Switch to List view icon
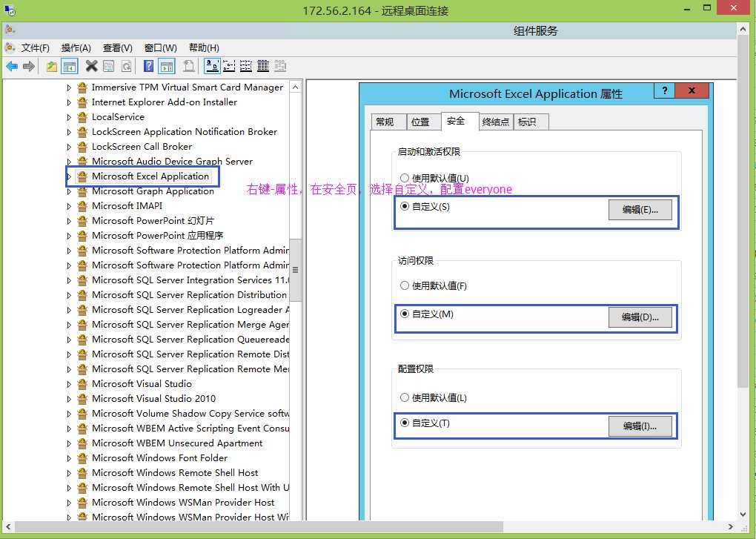Viewport: 756px width, 539px height. 246,66
